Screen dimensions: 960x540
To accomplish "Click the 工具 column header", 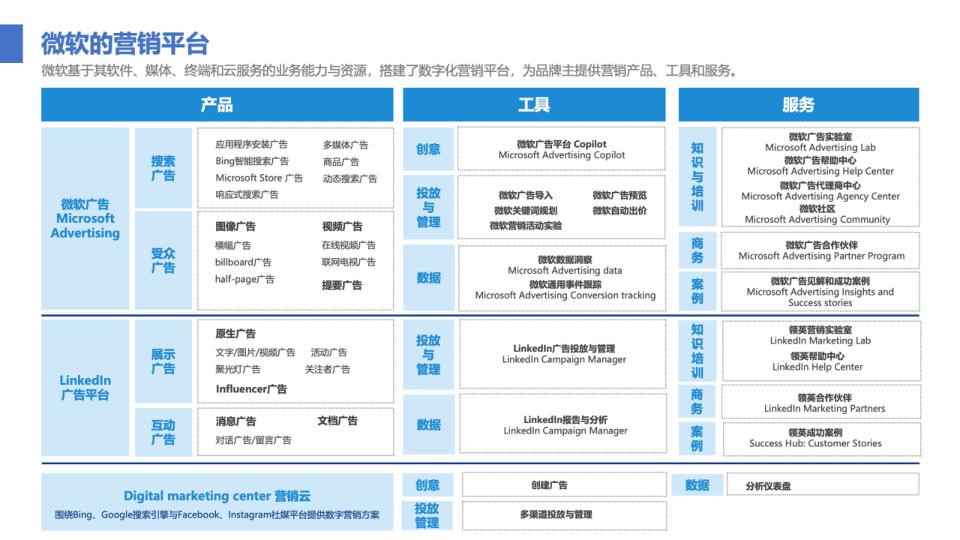I will click(x=534, y=105).
